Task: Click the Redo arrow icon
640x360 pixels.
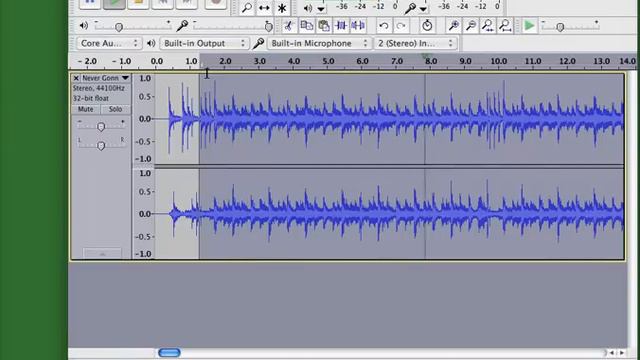Action: (401, 26)
